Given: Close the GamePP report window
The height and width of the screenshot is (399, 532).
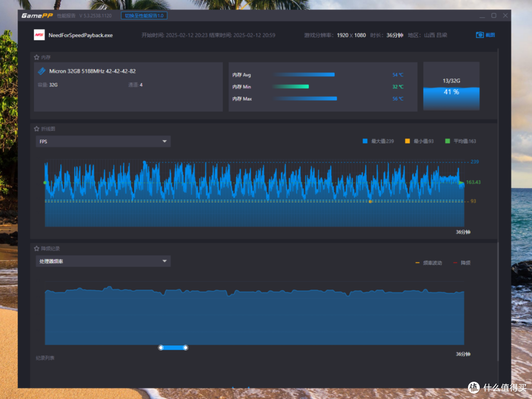Looking at the screenshot, I should (x=505, y=16).
